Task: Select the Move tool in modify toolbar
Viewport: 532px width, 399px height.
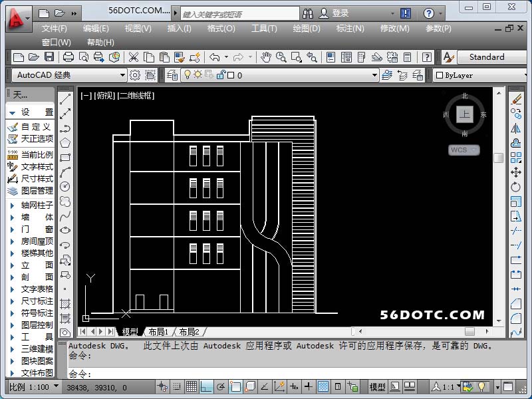Action: point(516,172)
